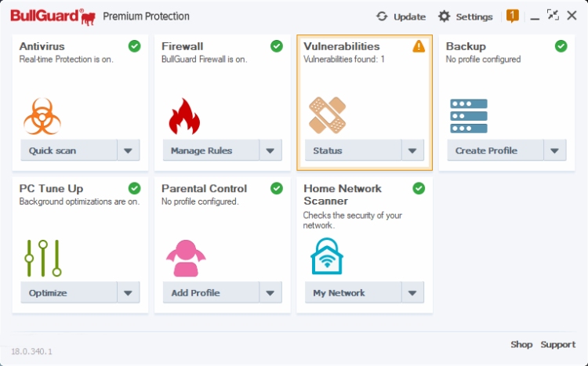This screenshot has height=366, width=588.
Task: Switch to compact window mode icon
Action: coord(553,15)
